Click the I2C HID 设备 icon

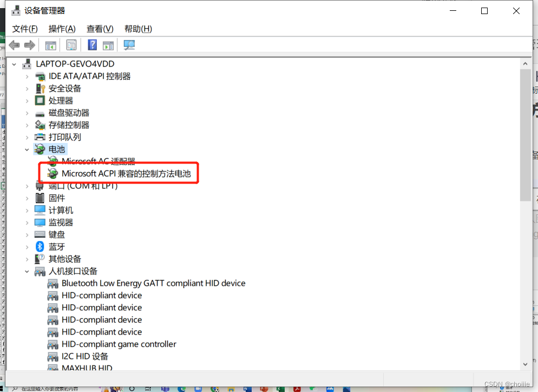(x=53, y=357)
